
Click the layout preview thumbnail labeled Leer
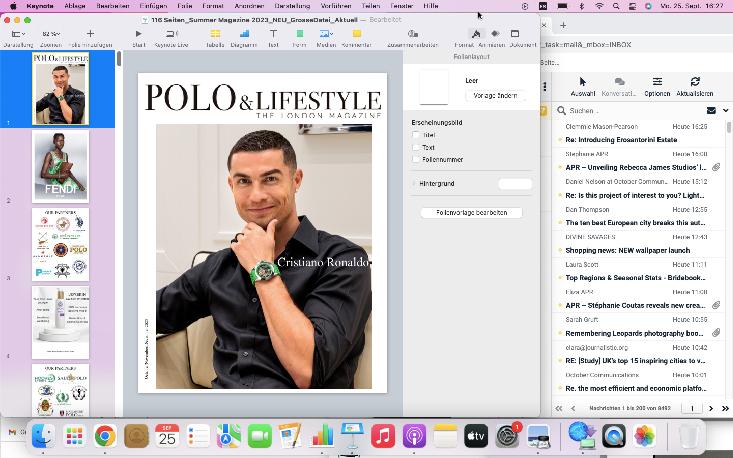pos(434,87)
